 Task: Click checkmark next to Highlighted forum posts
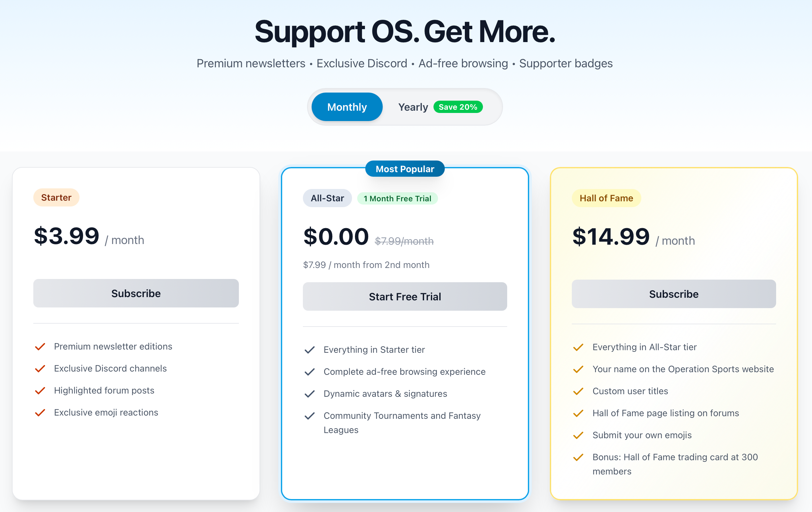click(40, 391)
